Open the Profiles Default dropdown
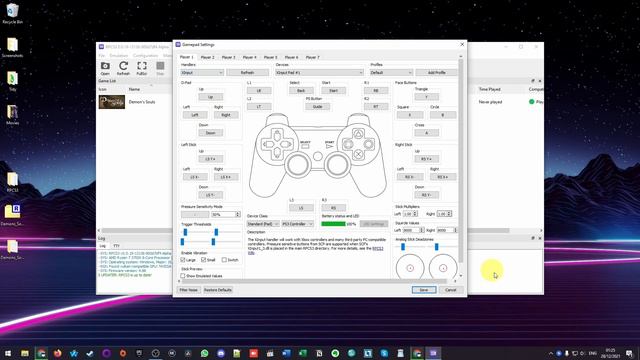Viewport: 640px width, 360px height. (391, 73)
